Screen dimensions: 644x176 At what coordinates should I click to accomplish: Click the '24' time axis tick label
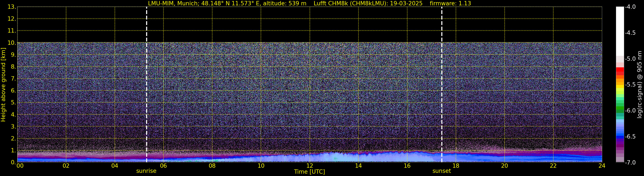[602, 166]
